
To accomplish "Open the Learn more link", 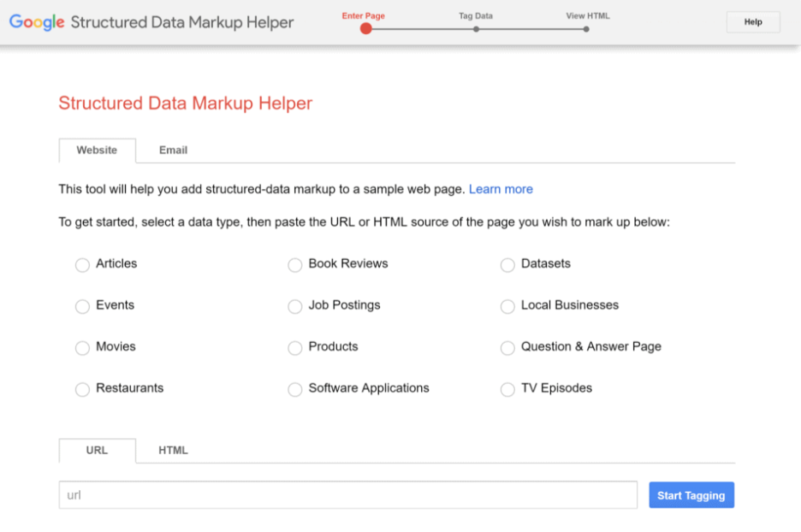I will tap(501, 189).
